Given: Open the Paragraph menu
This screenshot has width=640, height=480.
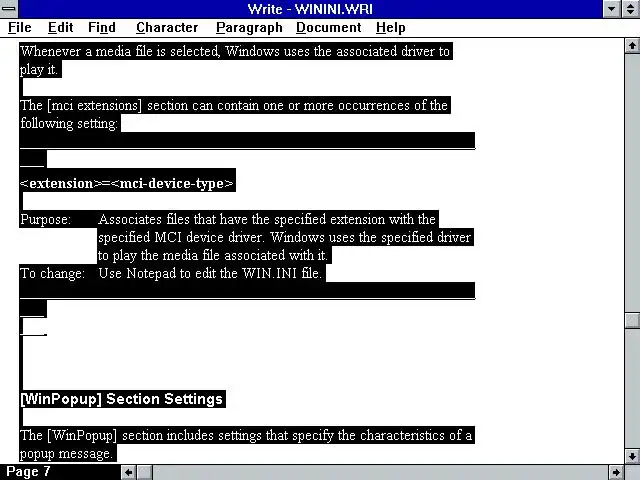Looking at the screenshot, I should point(249,28).
